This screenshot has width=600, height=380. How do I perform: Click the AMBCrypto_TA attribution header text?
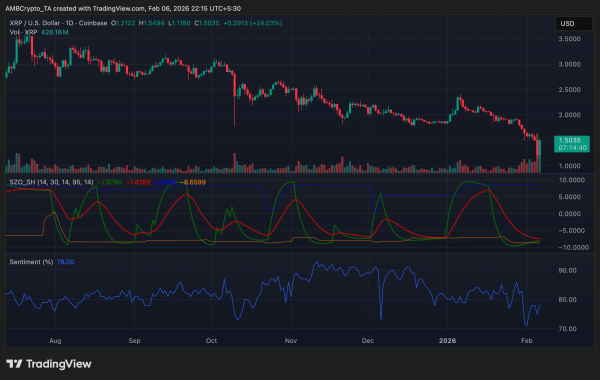pos(123,8)
